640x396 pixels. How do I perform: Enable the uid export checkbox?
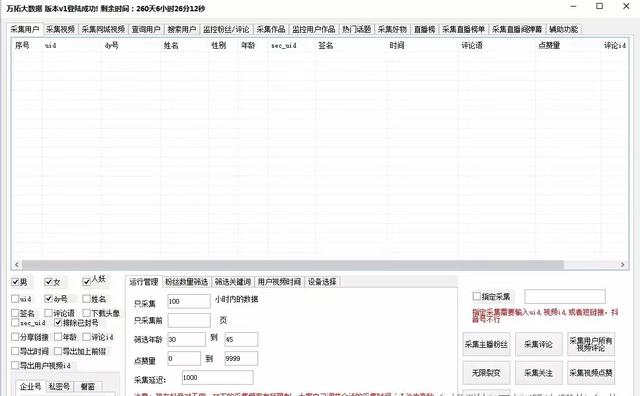[15, 299]
